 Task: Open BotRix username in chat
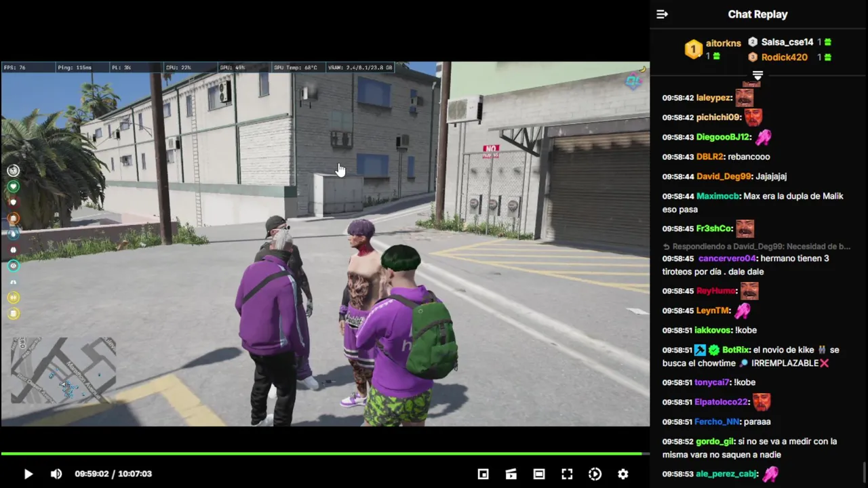pyautogui.click(x=735, y=350)
